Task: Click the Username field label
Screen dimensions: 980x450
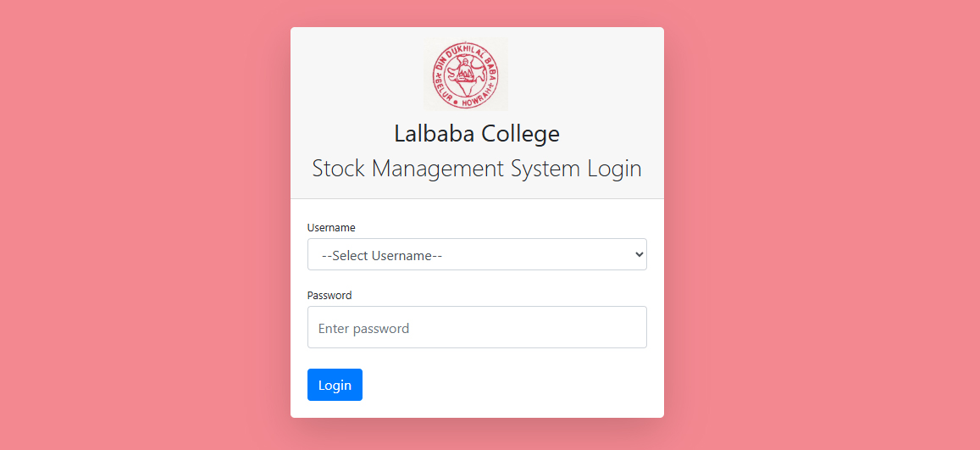Action: (x=331, y=227)
